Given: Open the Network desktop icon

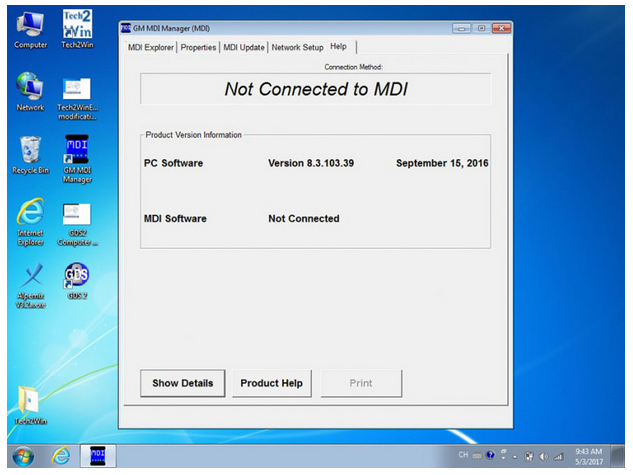Looking at the screenshot, I should (30, 92).
